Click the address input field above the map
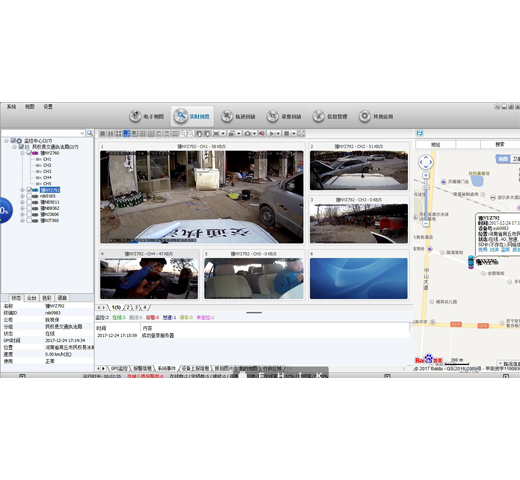This screenshot has height=480, width=520. (468, 144)
